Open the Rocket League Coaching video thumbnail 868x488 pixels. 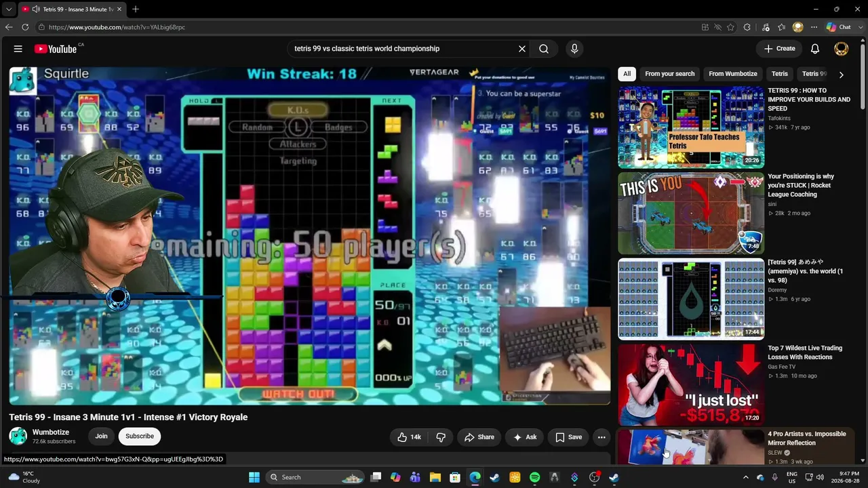[691, 213]
